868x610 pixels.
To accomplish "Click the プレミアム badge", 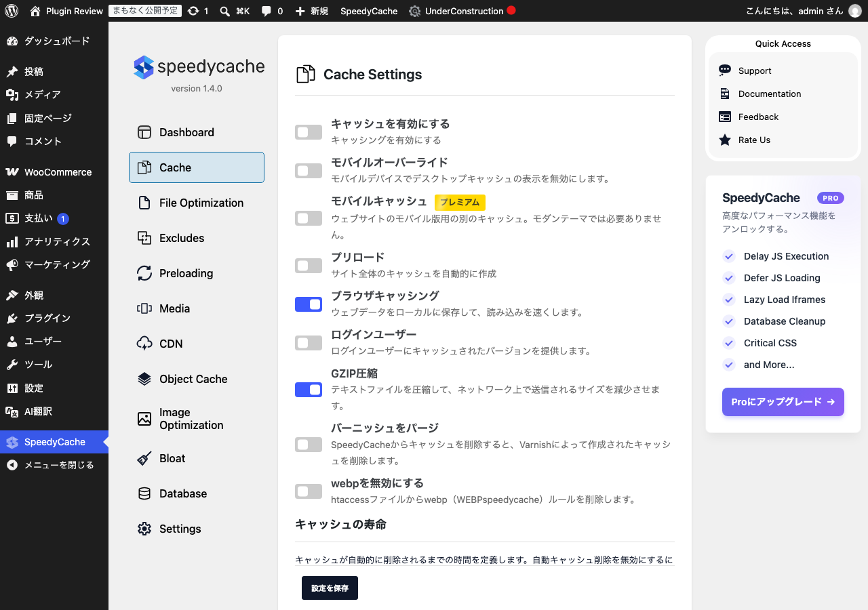I will click(460, 202).
